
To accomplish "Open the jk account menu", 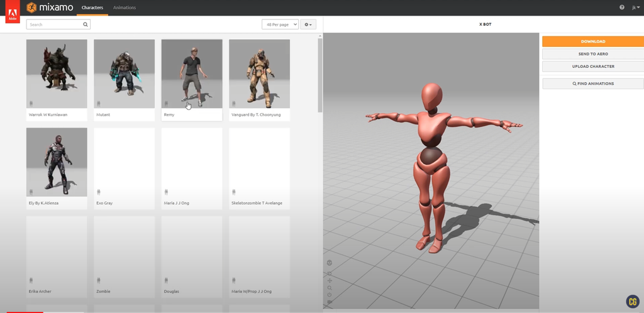I will tap(635, 8).
